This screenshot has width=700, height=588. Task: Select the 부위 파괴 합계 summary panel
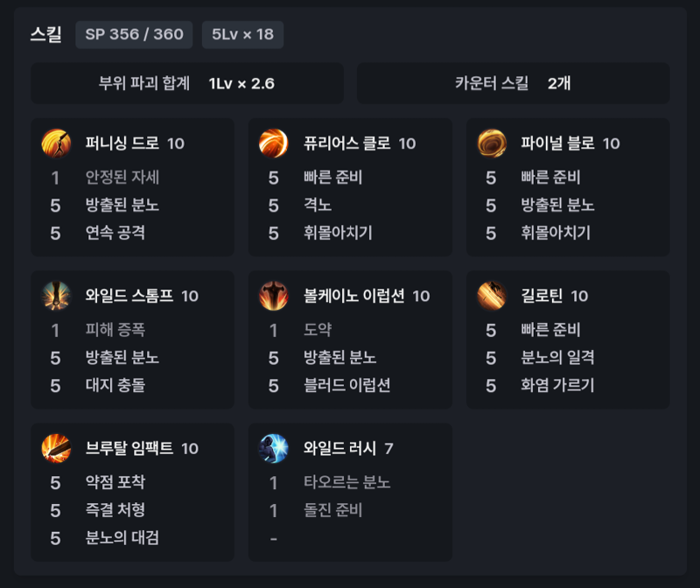pyautogui.click(x=187, y=83)
